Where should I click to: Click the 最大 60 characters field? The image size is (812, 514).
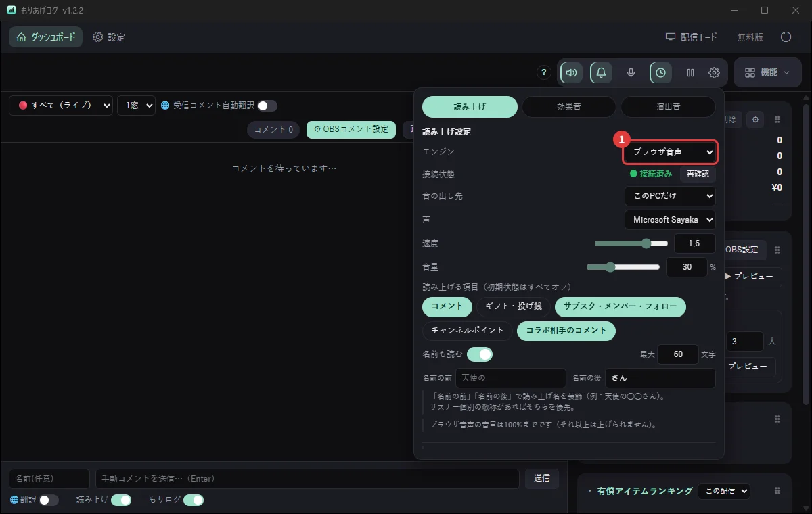[678, 354]
